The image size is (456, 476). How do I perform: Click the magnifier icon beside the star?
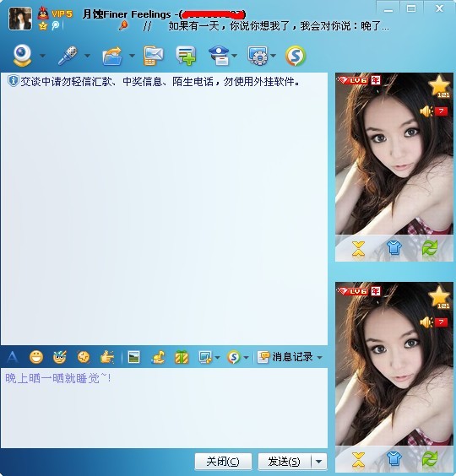coord(56,26)
